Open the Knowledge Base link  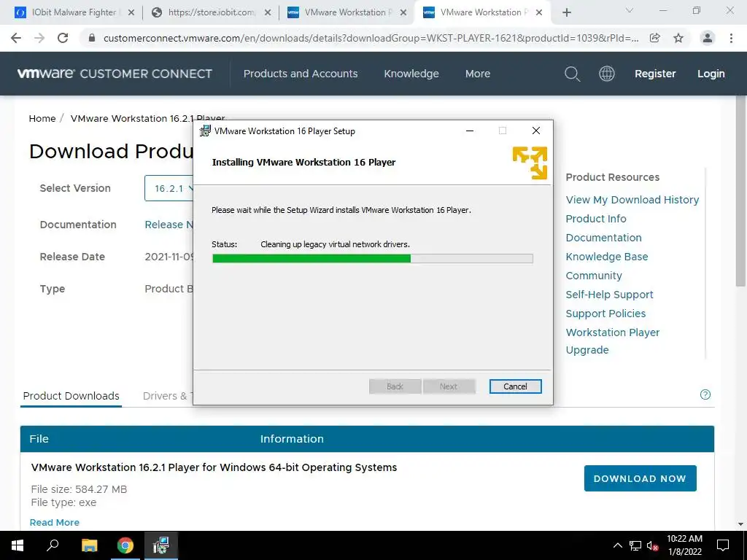click(x=607, y=257)
